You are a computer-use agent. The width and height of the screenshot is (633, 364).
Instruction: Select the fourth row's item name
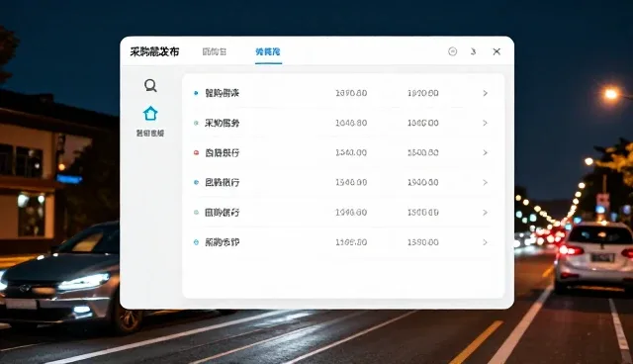pos(222,182)
